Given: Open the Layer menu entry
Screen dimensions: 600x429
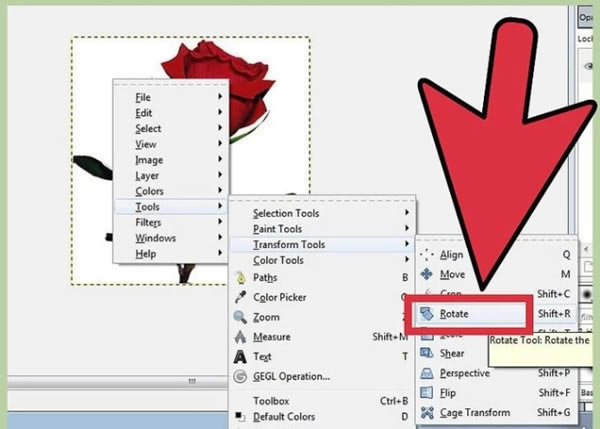Looking at the screenshot, I should [171, 176].
